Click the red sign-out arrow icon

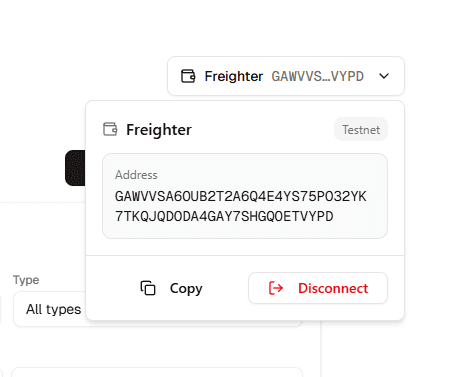click(x=276, y=288)
